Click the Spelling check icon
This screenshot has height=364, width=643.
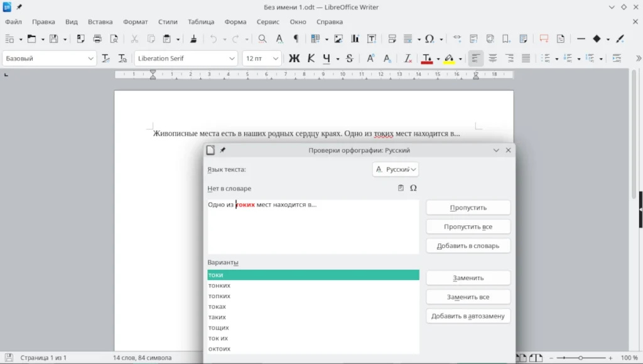279,39
